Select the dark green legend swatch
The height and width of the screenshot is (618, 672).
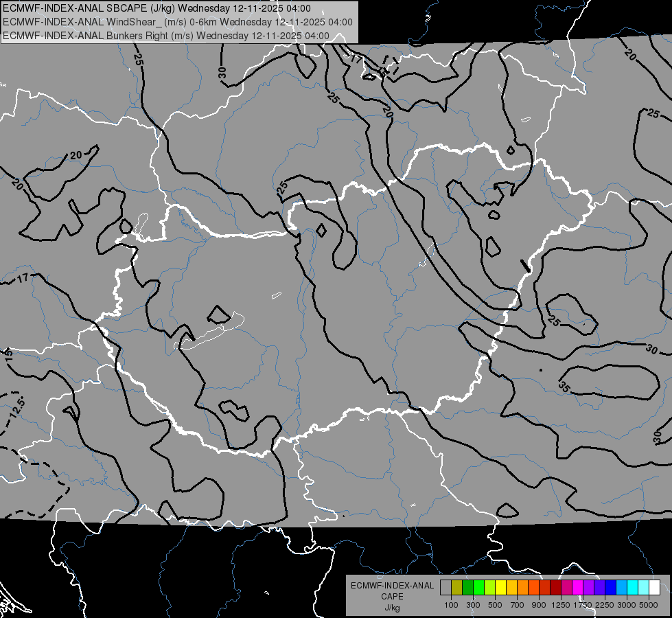tap(467, 588)
